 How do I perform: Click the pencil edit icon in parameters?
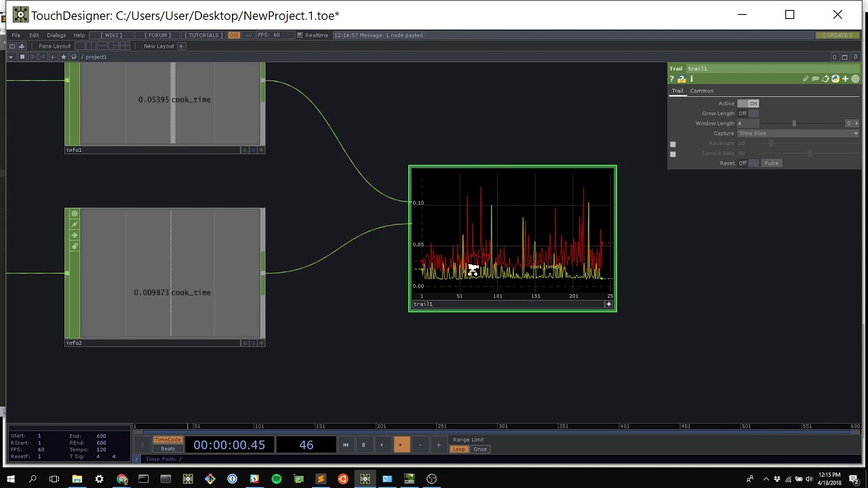(x=806, y=79)
